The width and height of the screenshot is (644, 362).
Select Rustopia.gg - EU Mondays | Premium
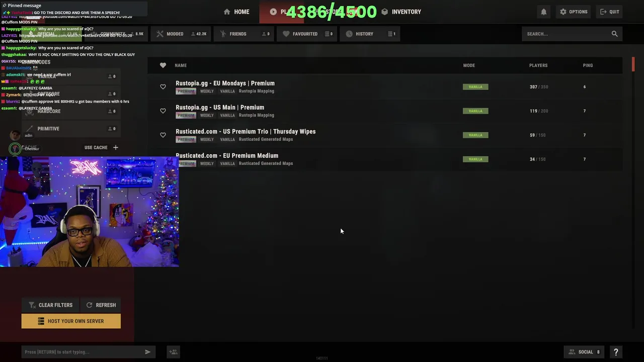point(225,83)
